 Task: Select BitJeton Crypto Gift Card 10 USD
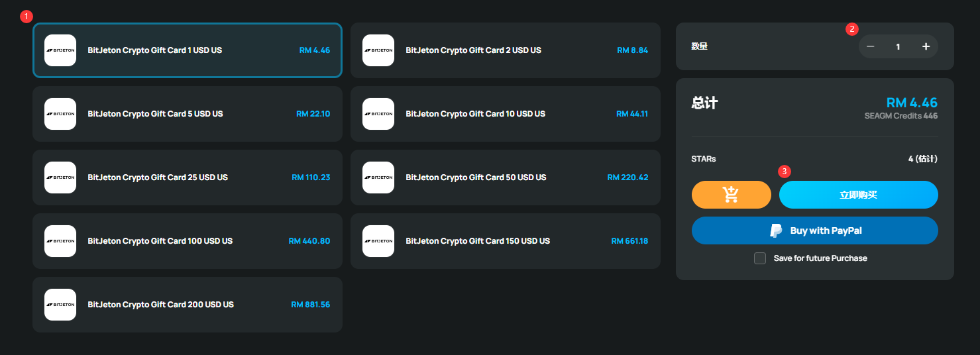point(506,114)
